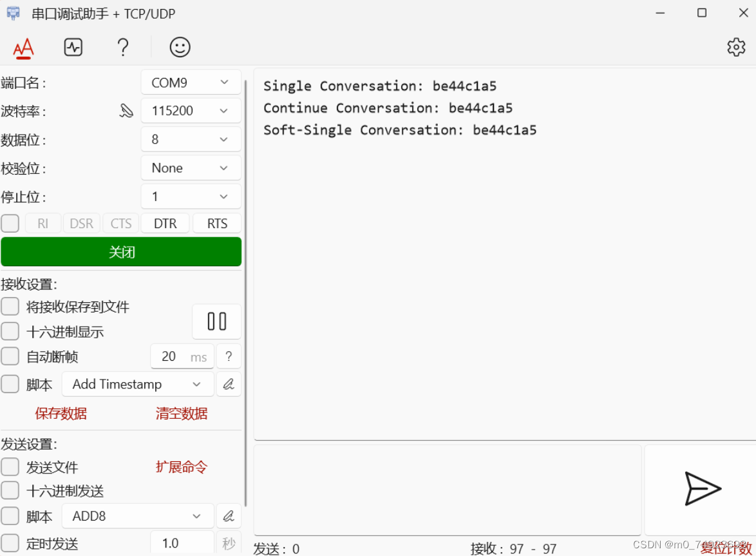The width and height of the screenshot is (756, 556).
Task: Select the red font display icon
Action: pos(23,46)
